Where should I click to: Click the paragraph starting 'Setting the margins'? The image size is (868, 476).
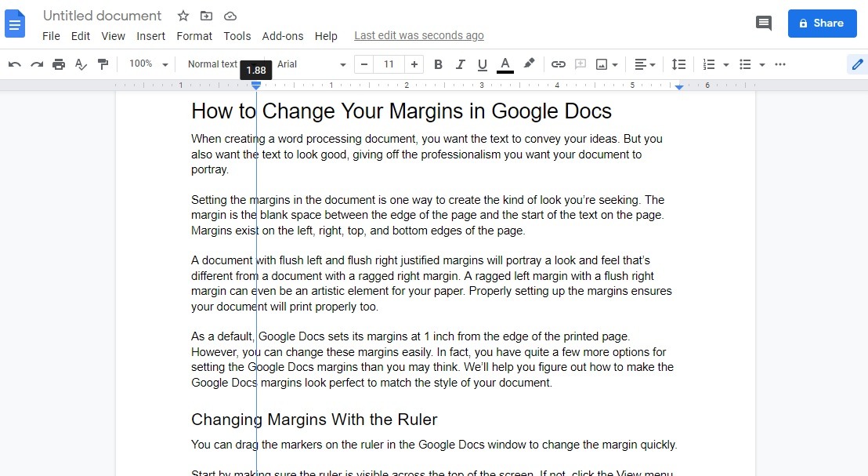pyautogui.click(x=428, y=215)
